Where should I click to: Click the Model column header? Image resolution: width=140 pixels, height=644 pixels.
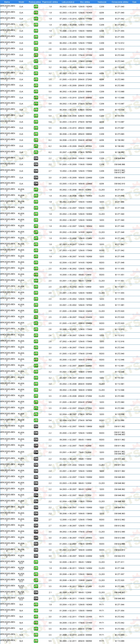[x=21, y=2]
